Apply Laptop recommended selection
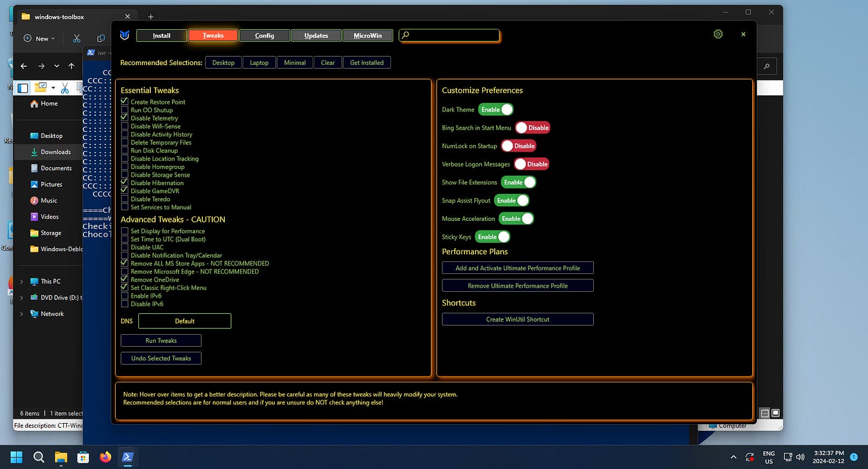868x469 pixels. point(259,63)
